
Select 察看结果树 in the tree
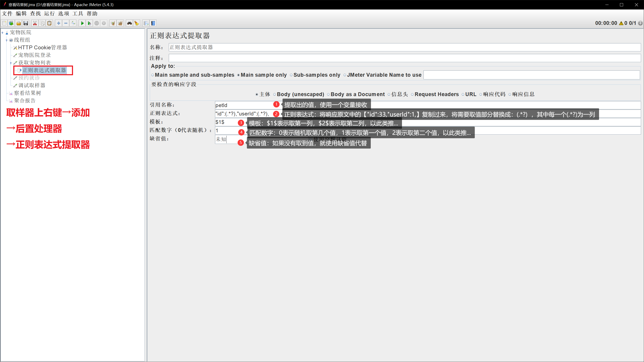[x=27, y=93]
